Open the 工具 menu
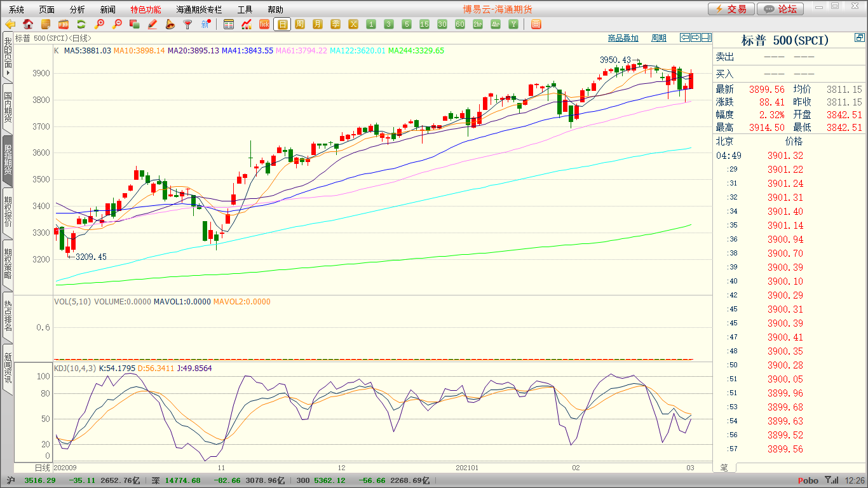This screenshot has width=868, height=488. click(x=245, y=10)
